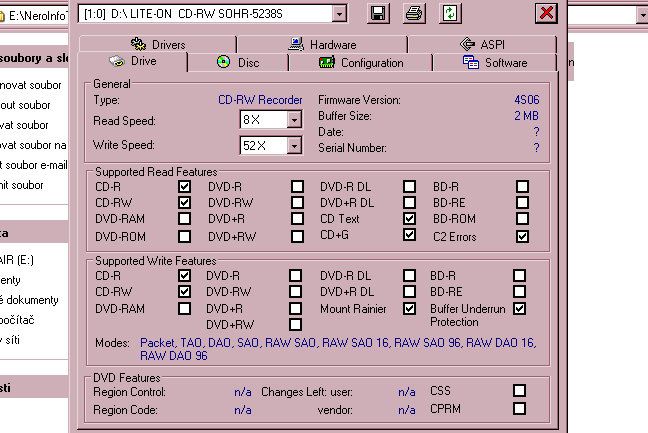
Task: Toggle CD Text read checkbox
Action: pyautogui.click(x=410, y=219)
